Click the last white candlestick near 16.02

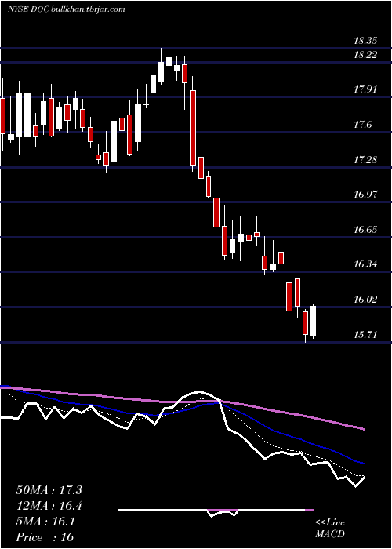tap(314, 321)
